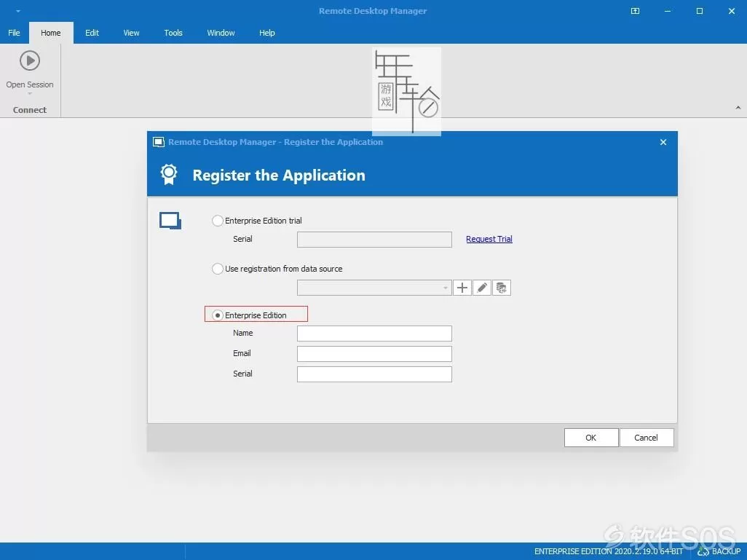The width and height of the screenshot is (747, 560).
Task: Select Use registration from data source option
Action: (217, 269)
